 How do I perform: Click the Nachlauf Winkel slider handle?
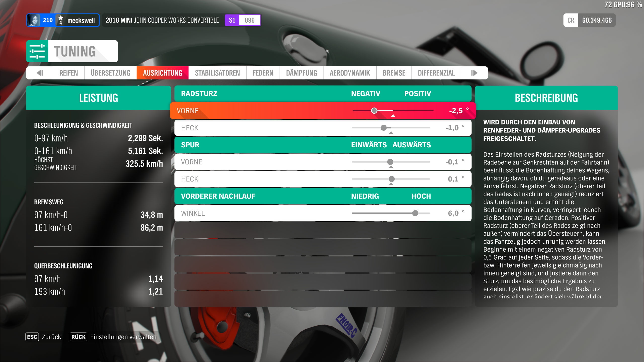415,213
